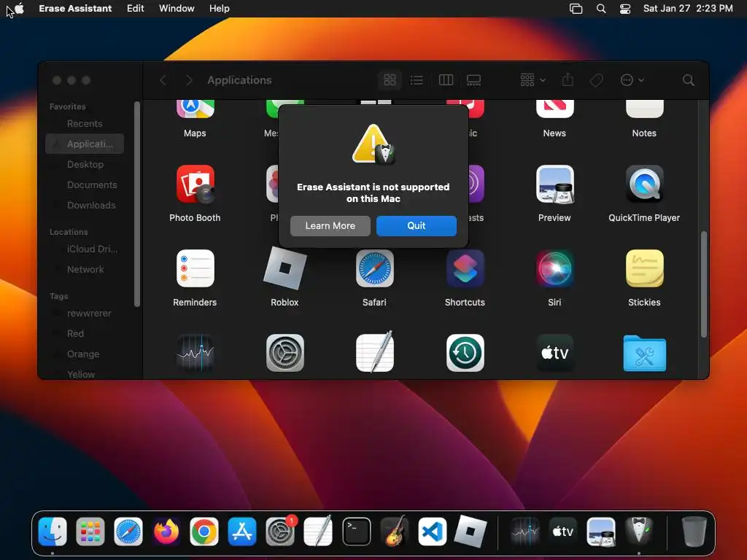
Task: Open Finder from the Dock
Action: click(53, 532)
